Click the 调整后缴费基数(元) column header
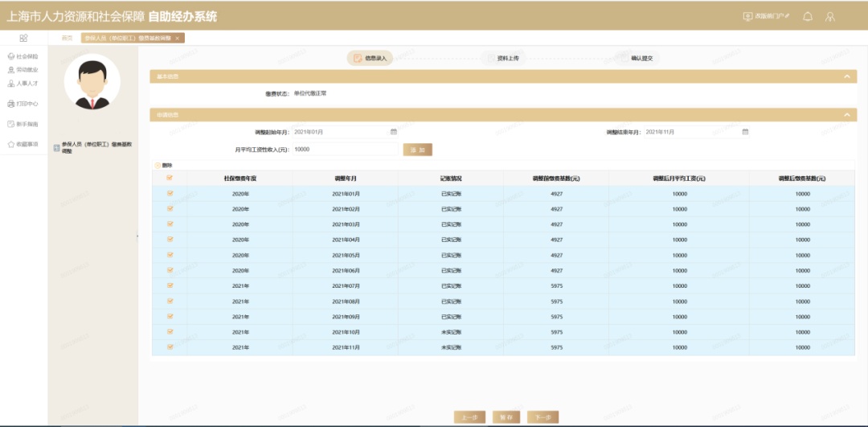 [802, 179]
